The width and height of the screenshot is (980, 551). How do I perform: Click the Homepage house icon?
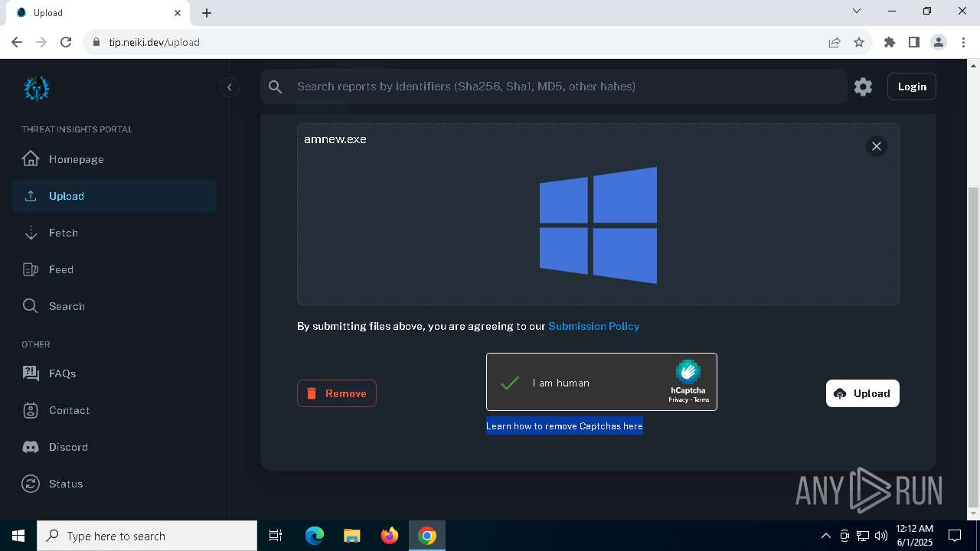coord(31,159)
